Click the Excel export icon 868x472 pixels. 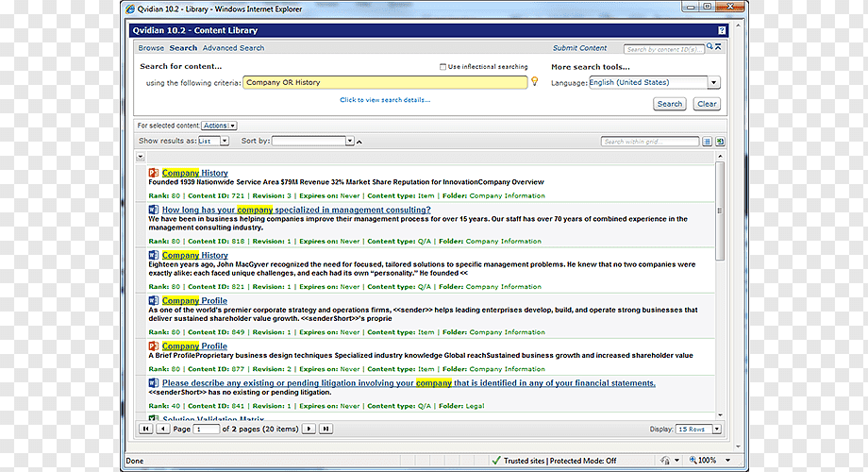[x=720, y=142]
